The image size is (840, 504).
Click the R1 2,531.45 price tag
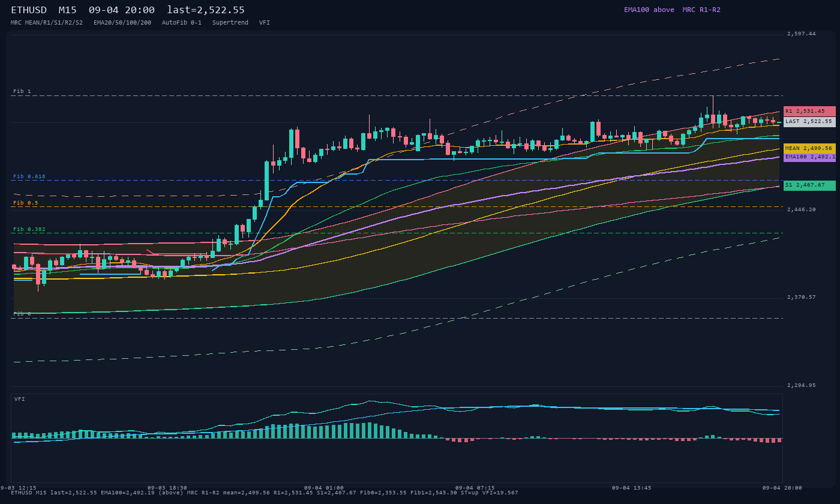coord(809,111)
